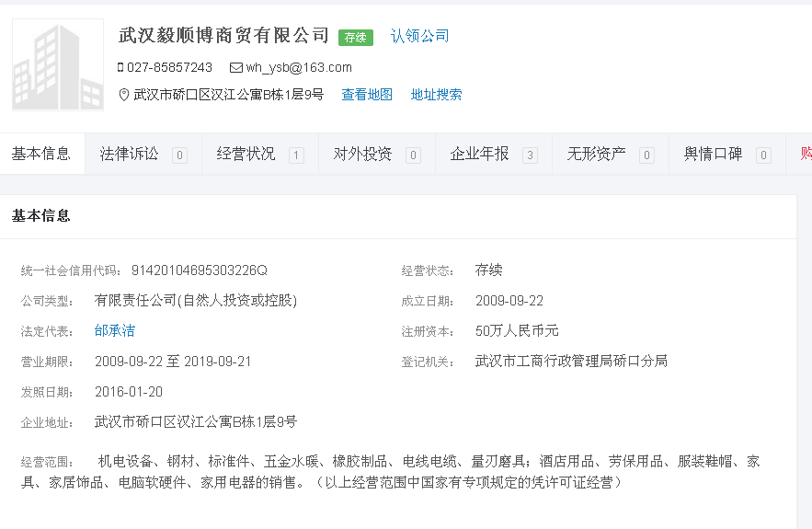Select the 经营状况 tab
Image resolution: width=812 pixels, height=529 pixels.
point(246,154)
